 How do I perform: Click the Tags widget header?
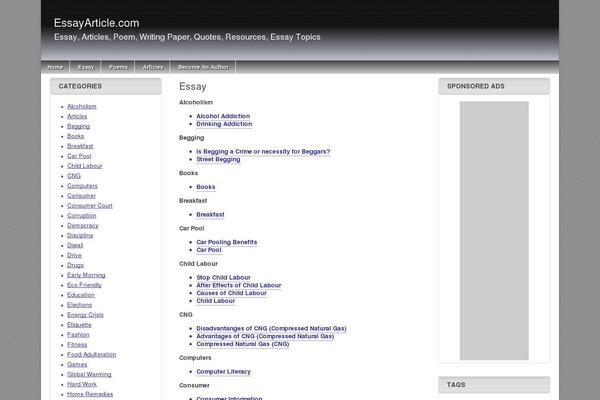point(494,385)
